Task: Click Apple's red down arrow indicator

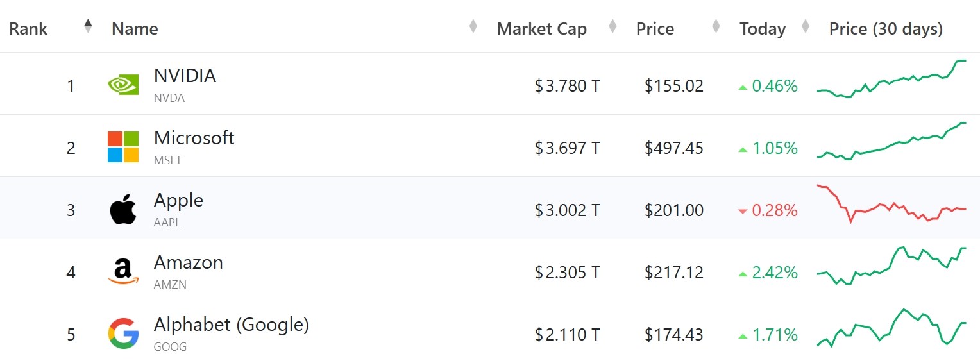Action: [743, 212]
